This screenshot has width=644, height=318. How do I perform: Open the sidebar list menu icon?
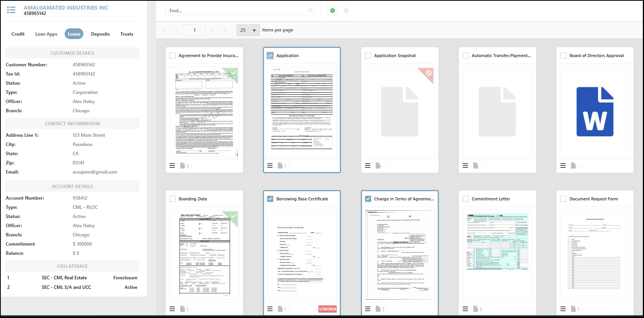click(11, 10)
